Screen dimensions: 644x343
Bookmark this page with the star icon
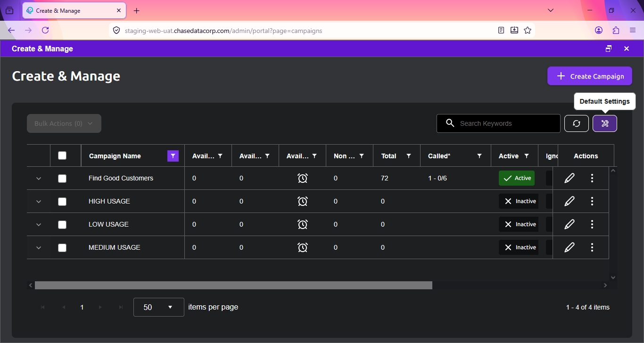(x=528, y=30)
